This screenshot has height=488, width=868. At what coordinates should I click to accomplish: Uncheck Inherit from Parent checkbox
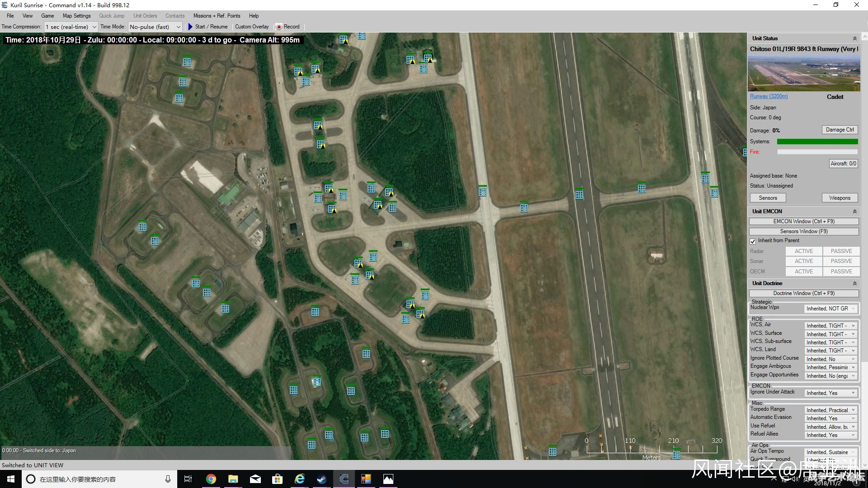tap(753, 241)
